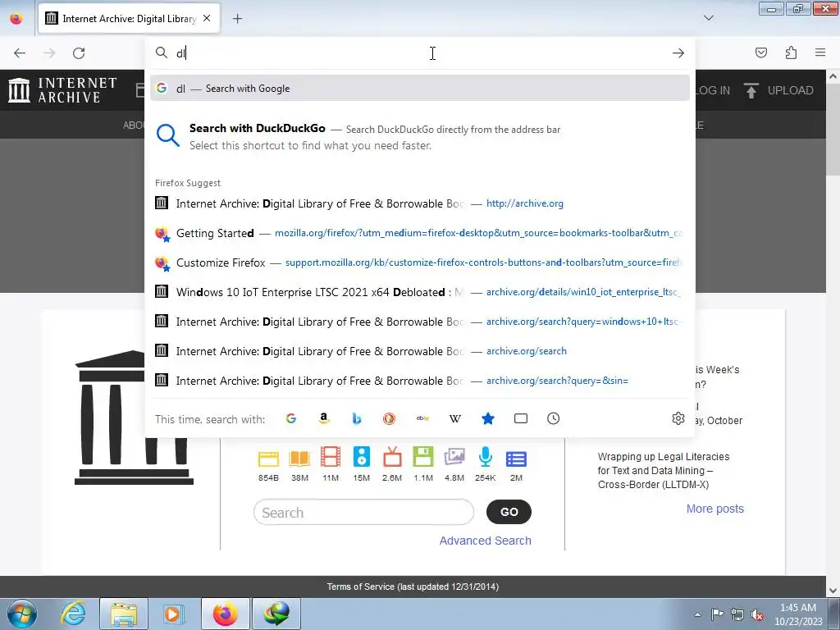Select the Customize Firefox suggestion
This screenshot has width=840, height=630.
coord(420,262)
